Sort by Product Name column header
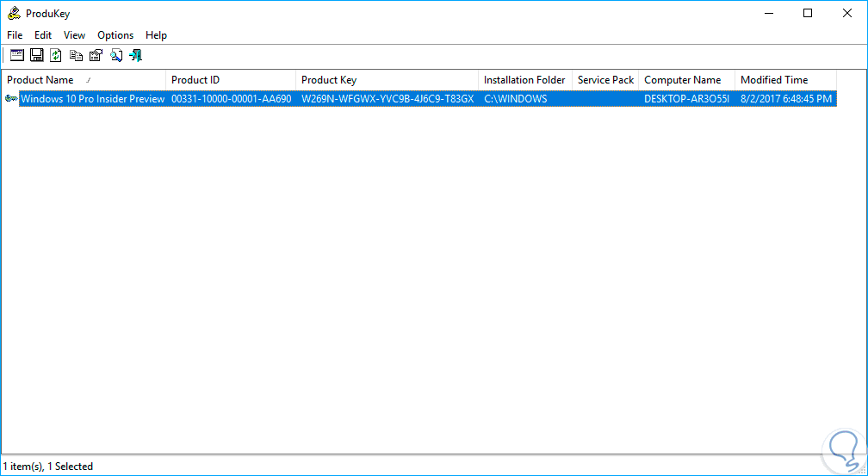 pyautogui.click(x=84, y=80)
